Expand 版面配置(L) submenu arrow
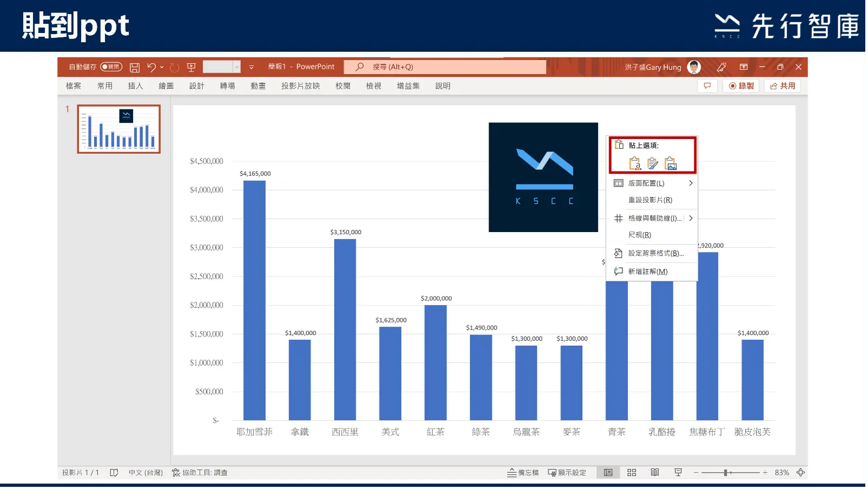This screenshot has width=868, height=489. 691,183
